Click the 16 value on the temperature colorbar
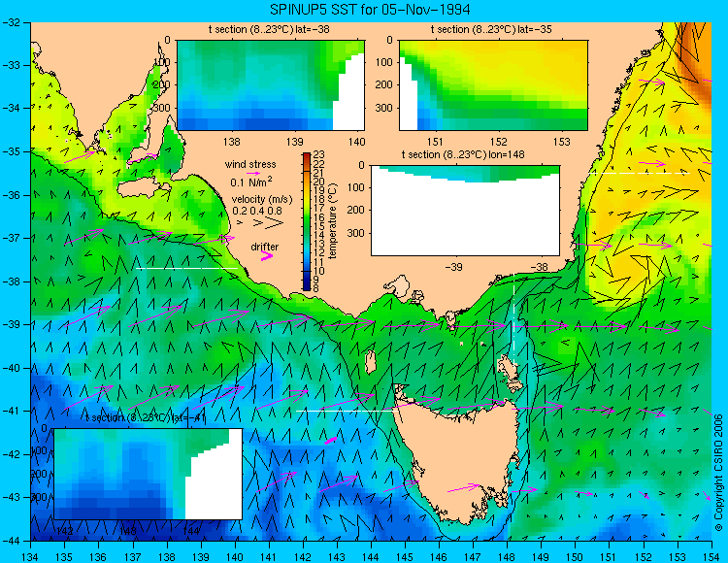Screen dimensions: 728x563 [x=319, y=216]
